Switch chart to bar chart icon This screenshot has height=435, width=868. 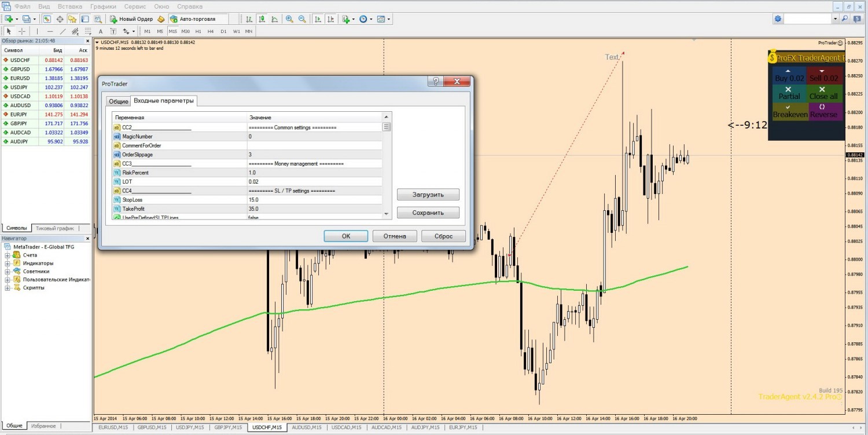[249, 19]
